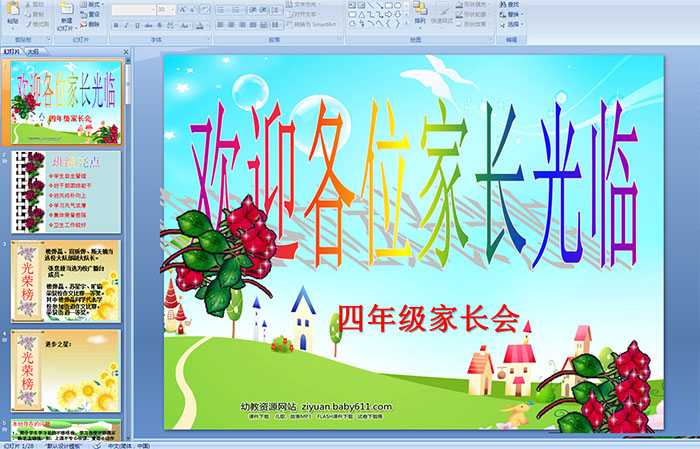Screen dimensions: 700x449
Task: Toggle Bold formatting
Action: tap(116, 25)
